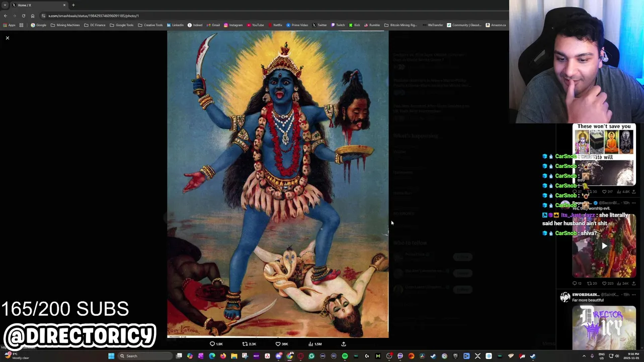Open the SWORDSAIN profile avatar in feed
Viewport: 644px width, 362px height.
pyautogui.click(x=565, y=297)
